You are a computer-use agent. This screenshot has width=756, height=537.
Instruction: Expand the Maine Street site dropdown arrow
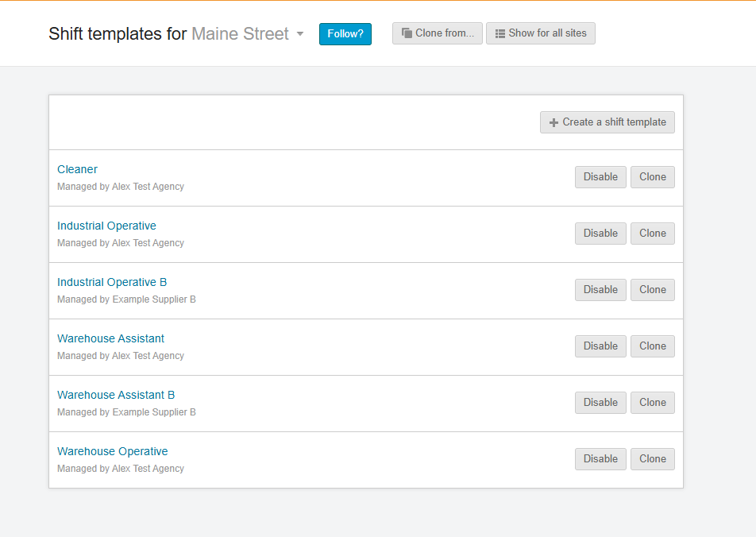pyautogui.click(x=300, y=34)
